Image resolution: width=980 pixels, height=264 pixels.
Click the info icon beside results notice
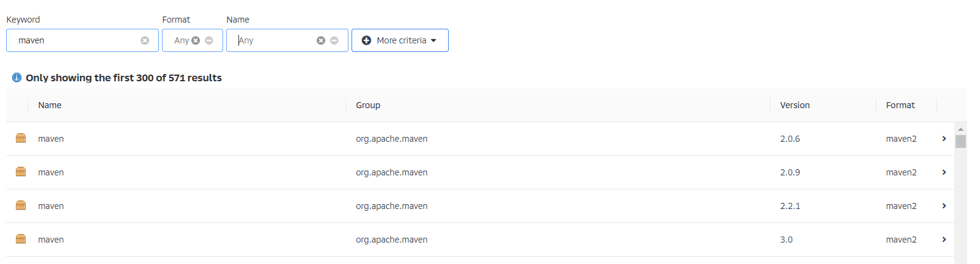[17, 78]
